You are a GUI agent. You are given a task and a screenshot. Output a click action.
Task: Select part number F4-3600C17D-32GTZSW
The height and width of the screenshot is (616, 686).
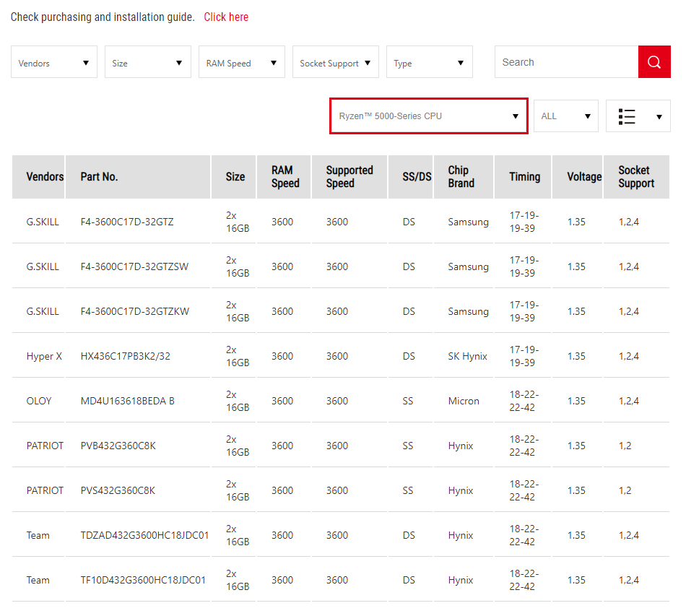134,266
